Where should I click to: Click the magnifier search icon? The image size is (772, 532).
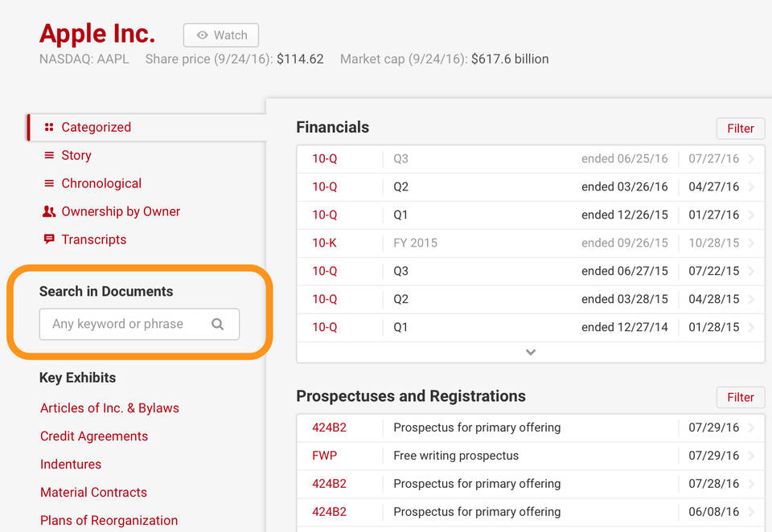(217, 324)
